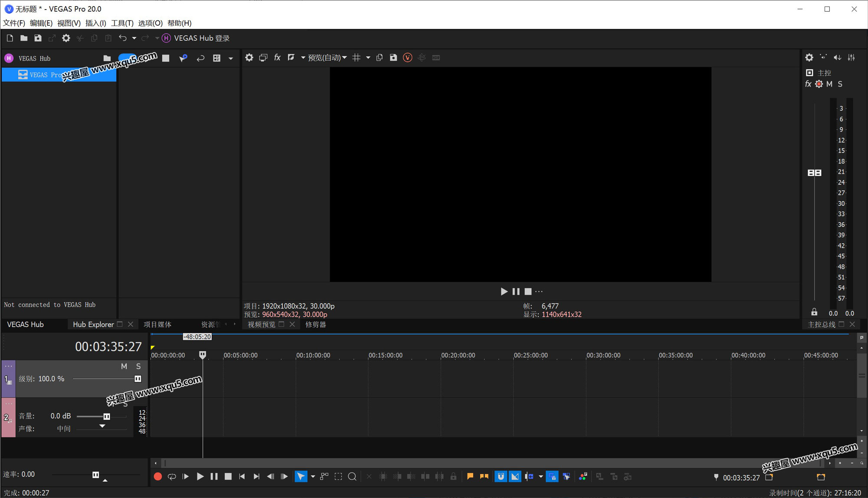Toggle ignore event grouping

click(566, 477)
